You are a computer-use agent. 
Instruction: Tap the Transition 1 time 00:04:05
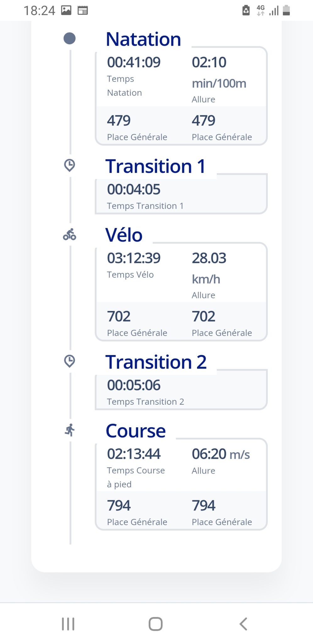pyautogui.click(x=134, y=189)
